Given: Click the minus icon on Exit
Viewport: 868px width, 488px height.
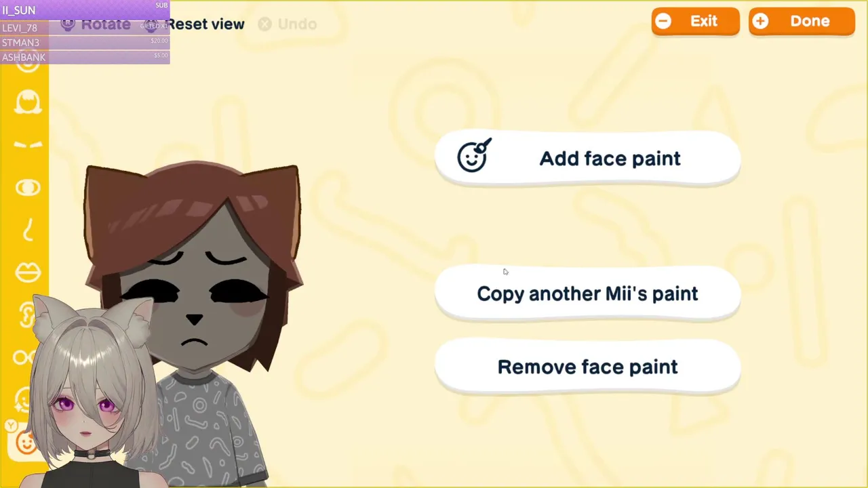Looking at the screenshot, I should click(x=663, y=21).
